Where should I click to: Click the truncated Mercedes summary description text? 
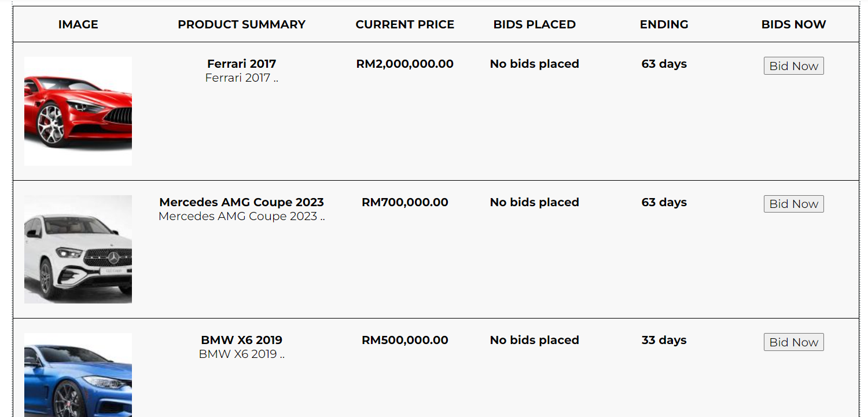pos(241,217)
